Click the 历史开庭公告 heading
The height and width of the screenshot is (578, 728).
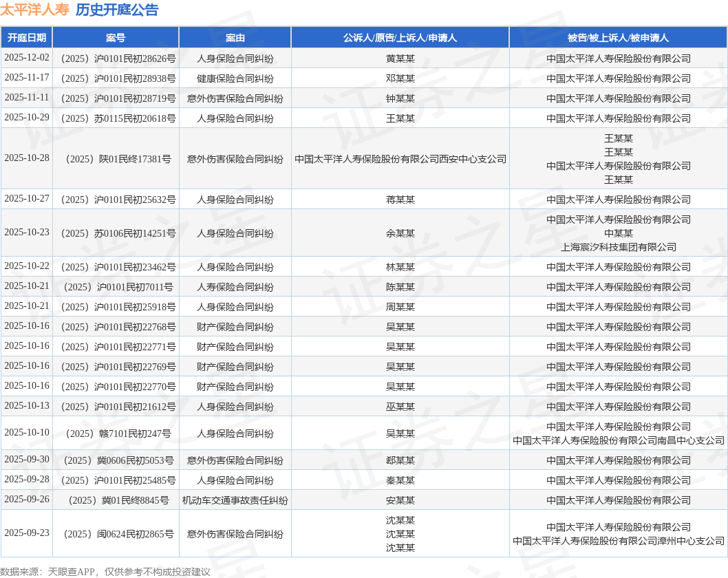(x=117, y=10)
